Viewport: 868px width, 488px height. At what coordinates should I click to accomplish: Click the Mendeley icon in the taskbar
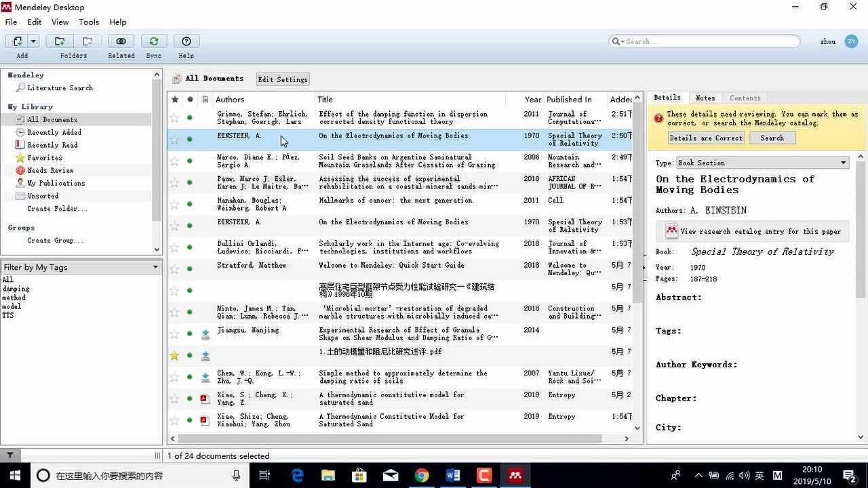[x=515, y=475]
